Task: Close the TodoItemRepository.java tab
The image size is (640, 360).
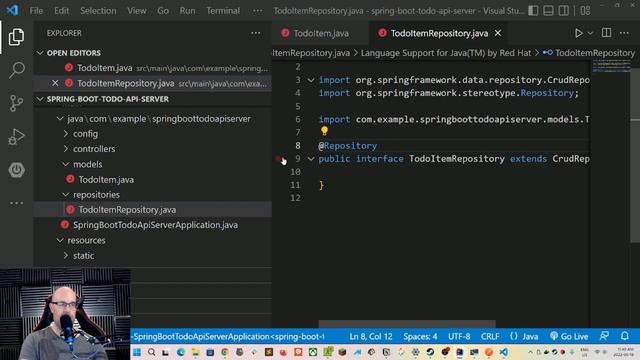Action: (x=498, y=33)
